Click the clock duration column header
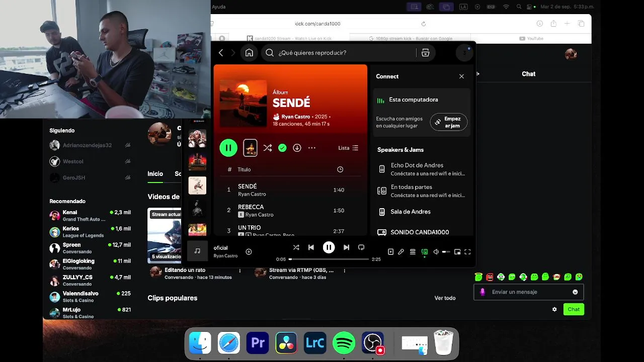The width and height of the screenshot is (644, 362). point(340,169)
